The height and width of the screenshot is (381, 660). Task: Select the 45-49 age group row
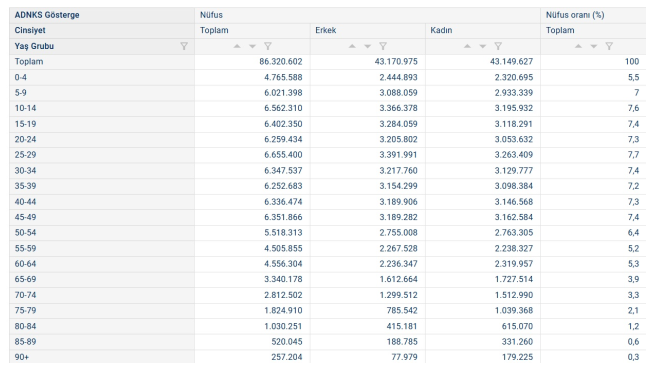click(x=102, y=217)
